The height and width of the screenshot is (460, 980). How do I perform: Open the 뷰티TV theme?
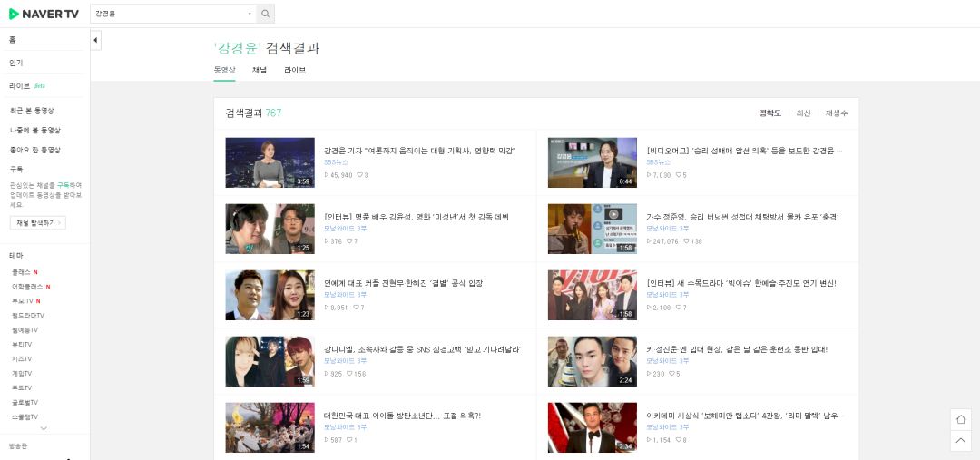(x=22, y=345)
